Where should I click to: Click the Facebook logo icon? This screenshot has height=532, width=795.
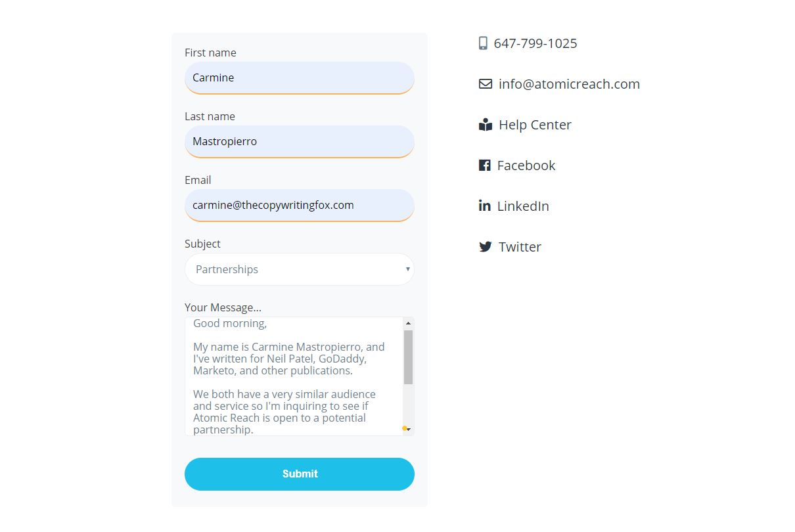pyautogui.click(x=485, y=166)
